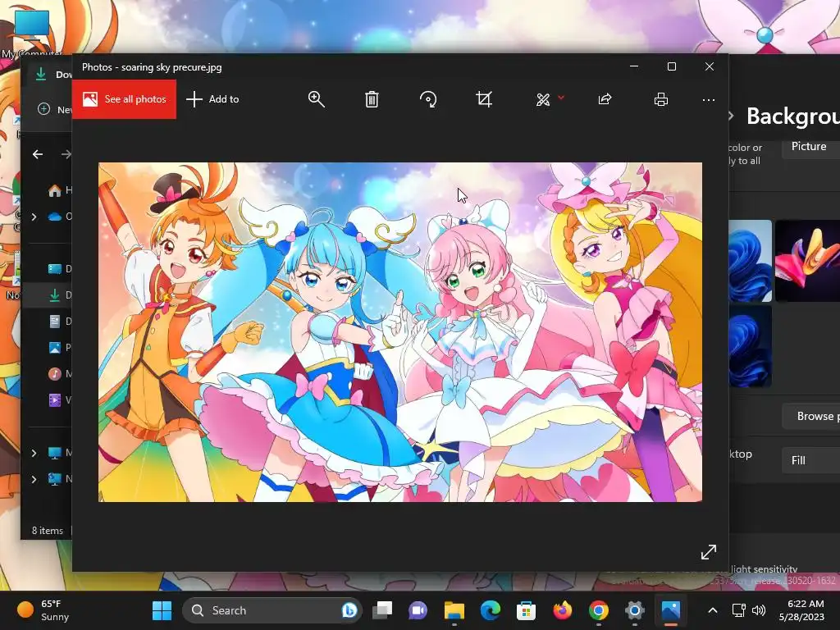Click the '8 items' status bar text
The height and width of the screenshot is (630, 840).
pos(47,531)
